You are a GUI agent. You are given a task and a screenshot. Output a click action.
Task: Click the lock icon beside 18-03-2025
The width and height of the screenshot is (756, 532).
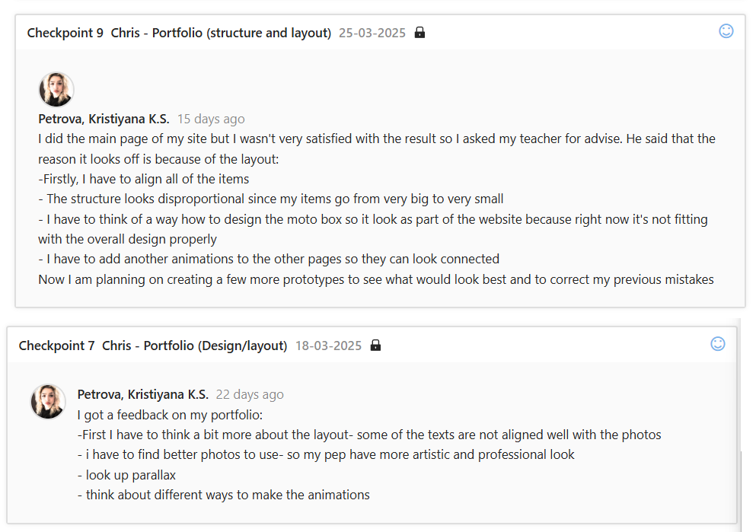click(375, 346)
